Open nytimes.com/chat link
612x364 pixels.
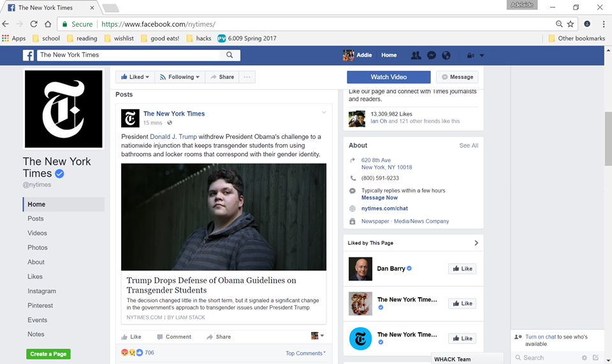point(384,208)
